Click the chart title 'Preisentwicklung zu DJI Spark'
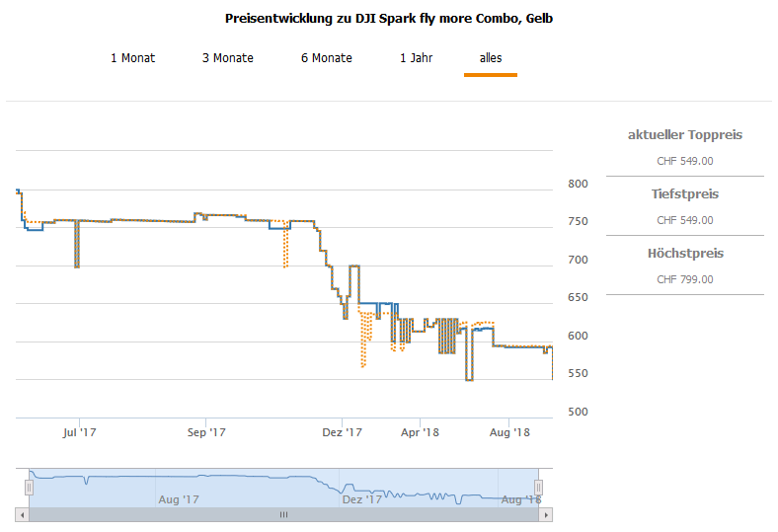The image size is (778, 532). click(x=389, y=19)
